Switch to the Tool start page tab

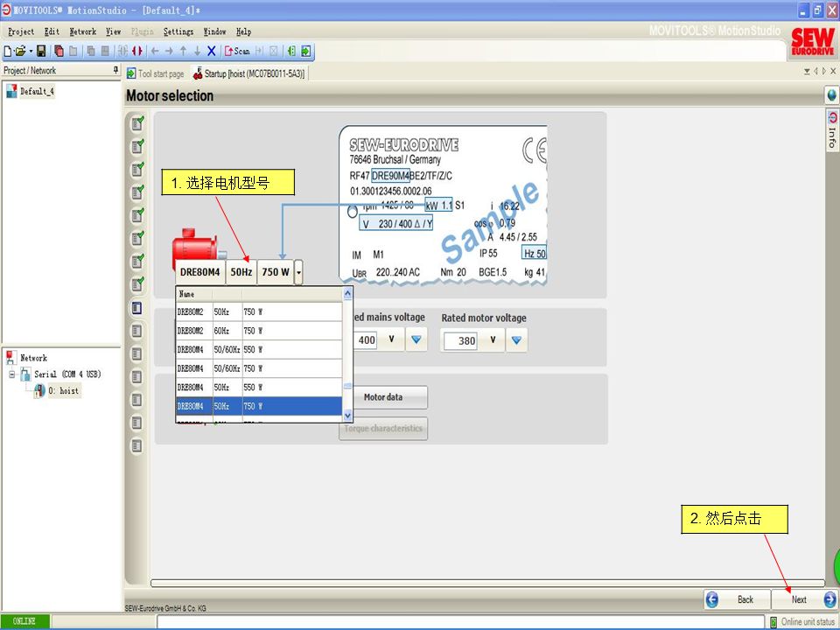(156, 73)
